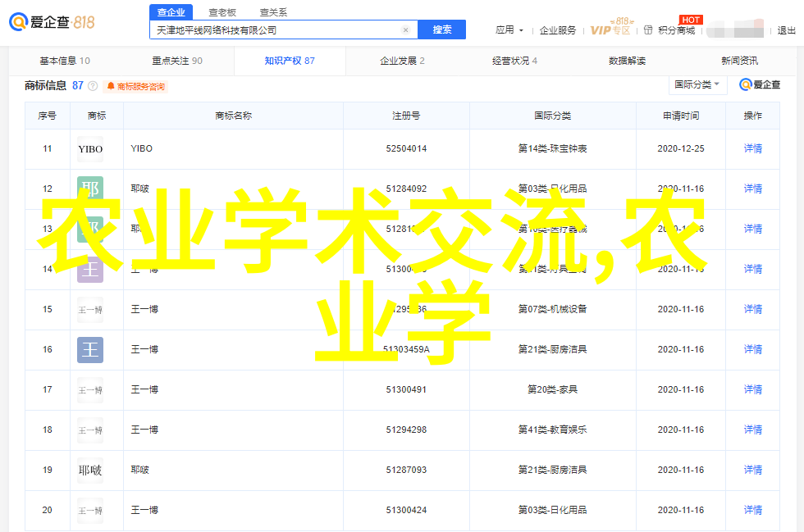Expand the 国际分类 filter dropdown
Viewport: 804px width, 532px height.
point(698,84)
